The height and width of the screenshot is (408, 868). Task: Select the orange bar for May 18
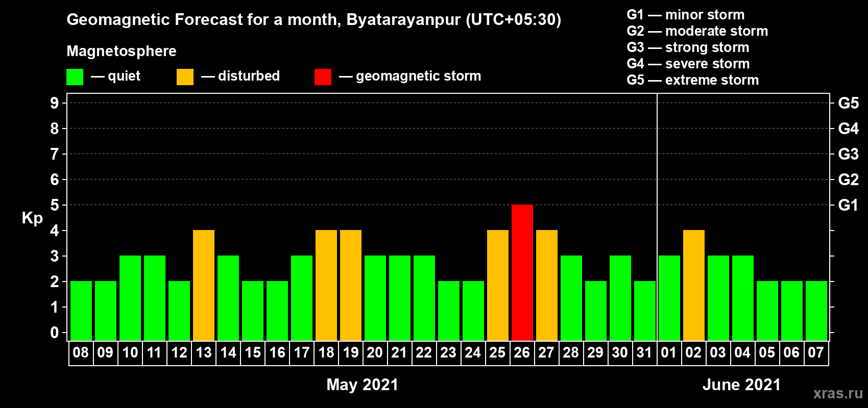click(x=326, y=285)
